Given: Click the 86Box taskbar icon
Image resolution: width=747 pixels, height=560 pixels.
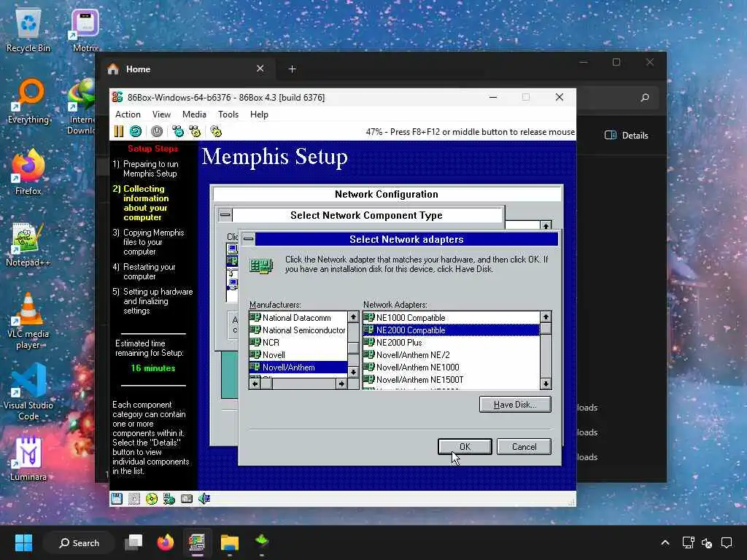Looking at the screenshot, I should [197, 542].
